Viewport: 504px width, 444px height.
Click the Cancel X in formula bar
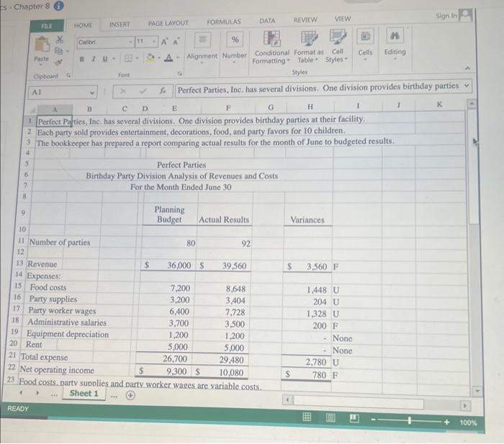tap(123, 91)
